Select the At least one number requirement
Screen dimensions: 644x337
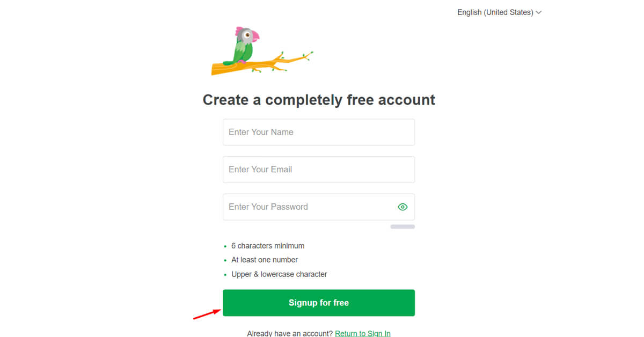pyautogui.click(x=265, y=260)
